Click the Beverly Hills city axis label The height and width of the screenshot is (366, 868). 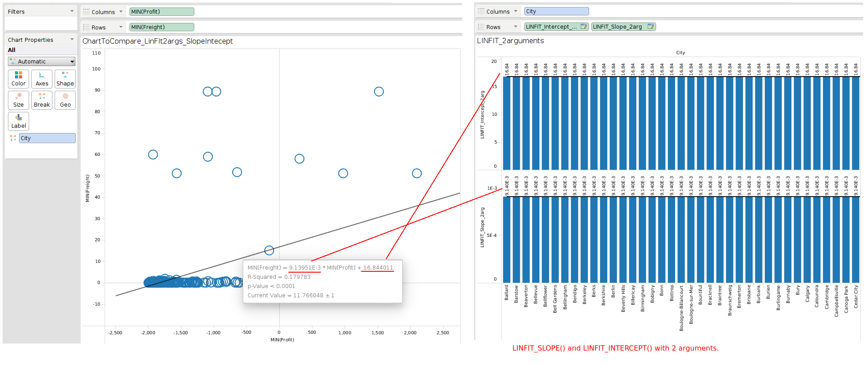pos(623,299)
